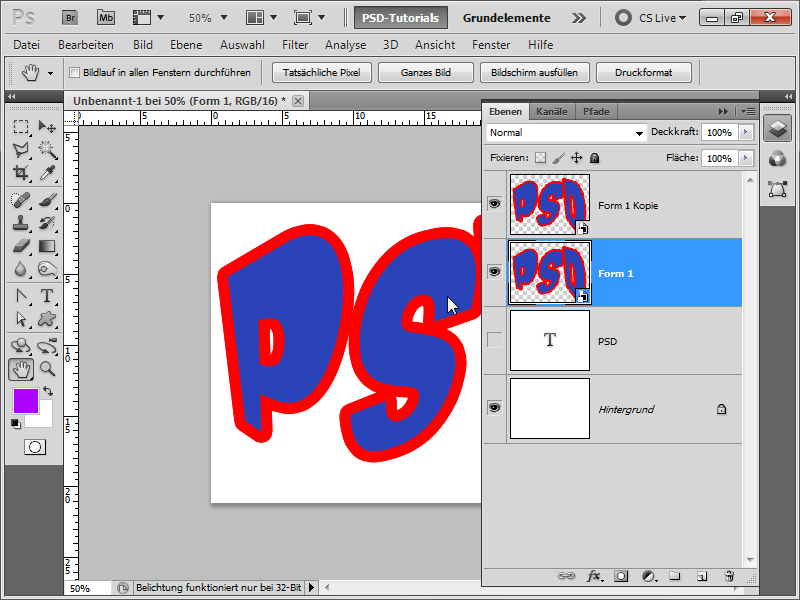Viewport: 800px width, 600px height.
Task: Create a new group folder
Action: click(675, 576)
